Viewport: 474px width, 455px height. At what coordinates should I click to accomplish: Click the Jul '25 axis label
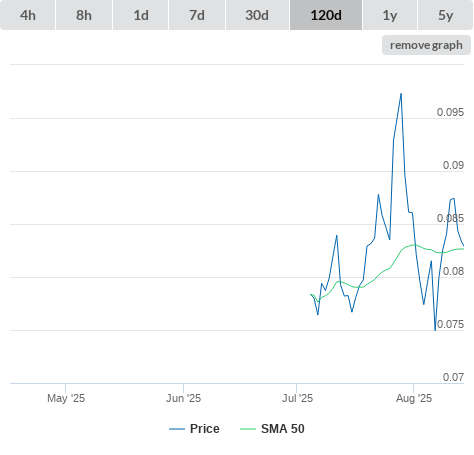pyautogui.click(x=297, y=398)
